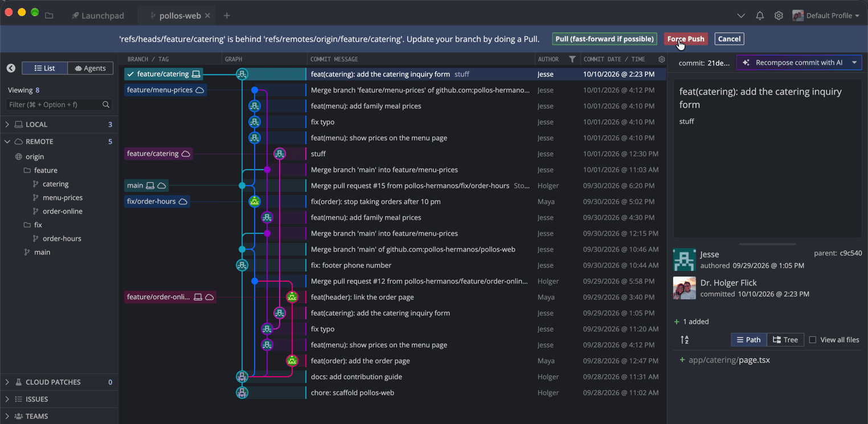The width and height of the screenshot is (868, 424).
Task: Open the notifications bell
Action: point(760,15)
